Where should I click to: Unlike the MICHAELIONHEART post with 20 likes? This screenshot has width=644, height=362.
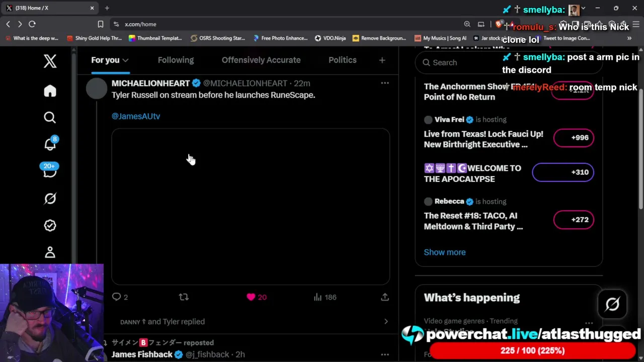(x=256, y=297)
